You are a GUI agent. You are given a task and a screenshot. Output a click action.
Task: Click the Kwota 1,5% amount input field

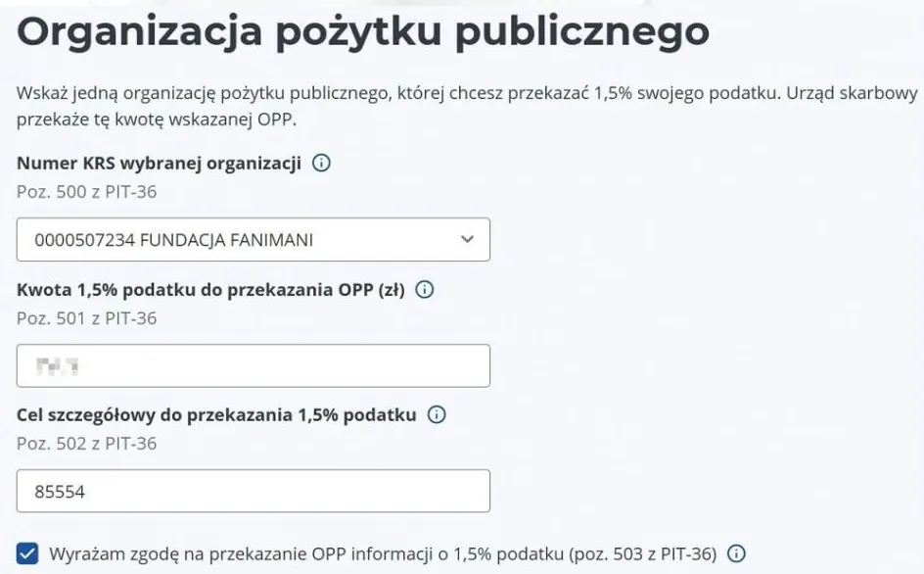254,365
